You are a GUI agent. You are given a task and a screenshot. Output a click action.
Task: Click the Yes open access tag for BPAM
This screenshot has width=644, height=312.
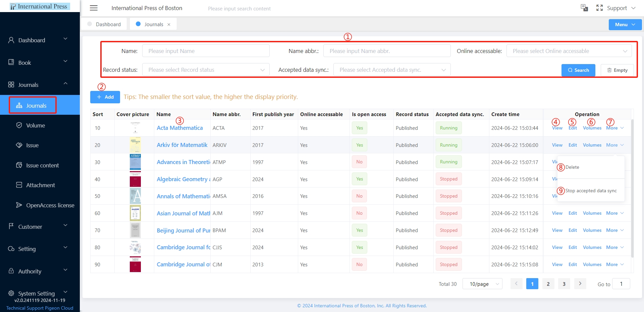[360, 230]
